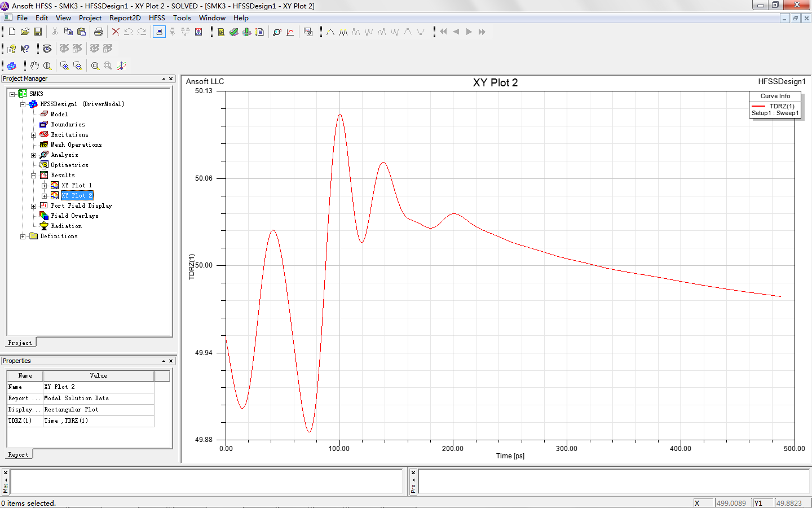Expand the Definitions folder node

23,237
